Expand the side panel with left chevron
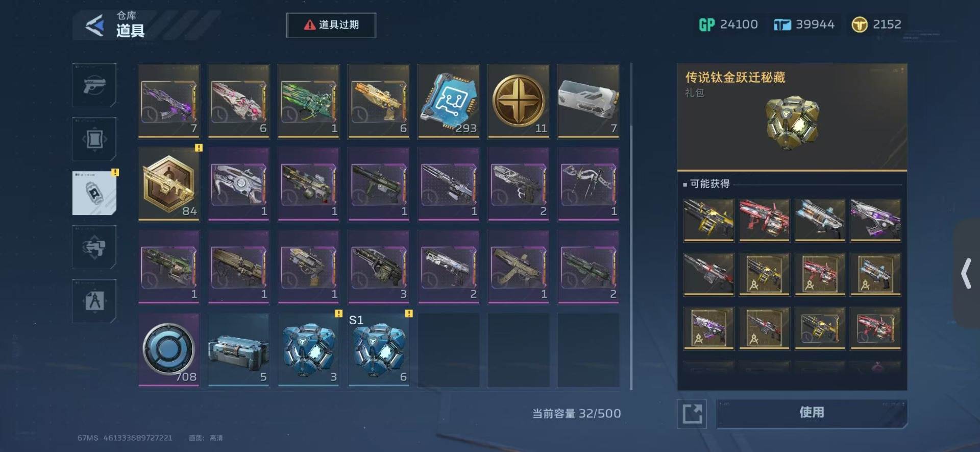Screen dimensions: 980x452 pyautogui.click(x=966, y=274)
